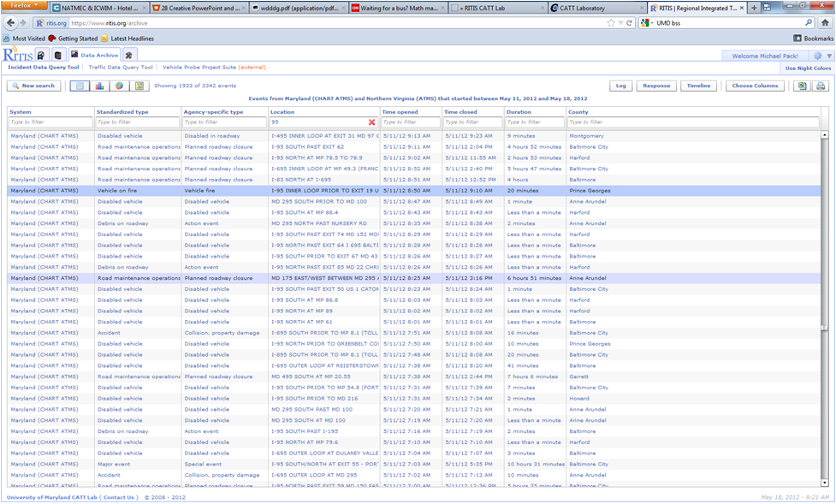The height and width of the screenshot is (504, 836).
Task: Open the Bookmarks menu
Action: 814,39
